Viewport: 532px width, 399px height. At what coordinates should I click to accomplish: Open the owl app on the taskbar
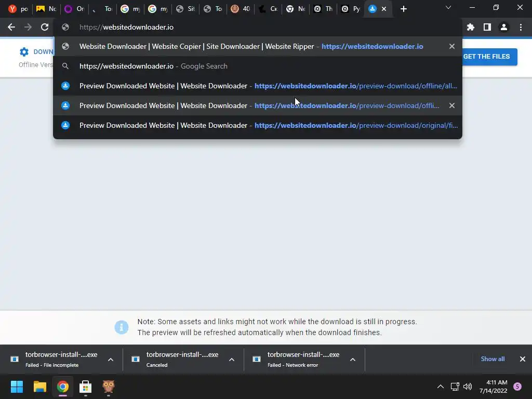[x=109, y=387]
